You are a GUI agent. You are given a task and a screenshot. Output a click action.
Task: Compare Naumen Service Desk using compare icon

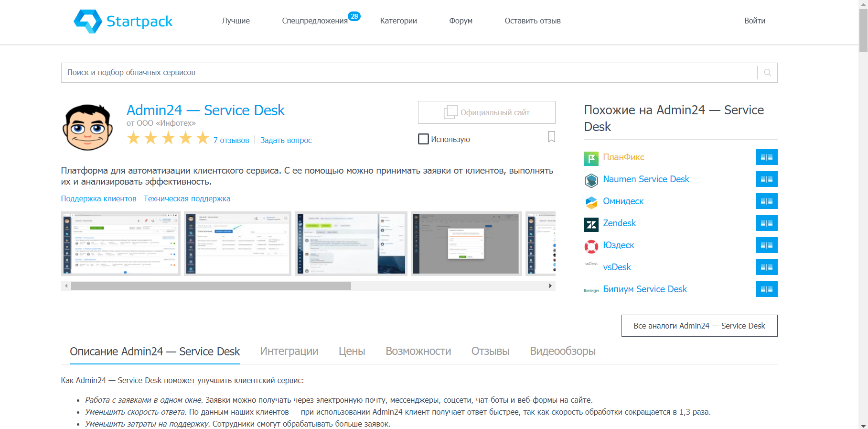coord(767,179)
